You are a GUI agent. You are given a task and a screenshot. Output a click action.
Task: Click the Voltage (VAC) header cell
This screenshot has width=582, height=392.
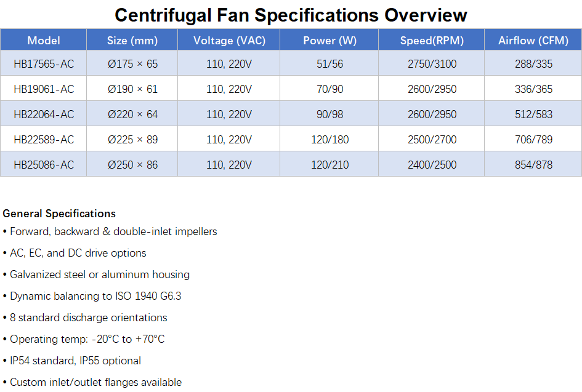tap(228, 39)
